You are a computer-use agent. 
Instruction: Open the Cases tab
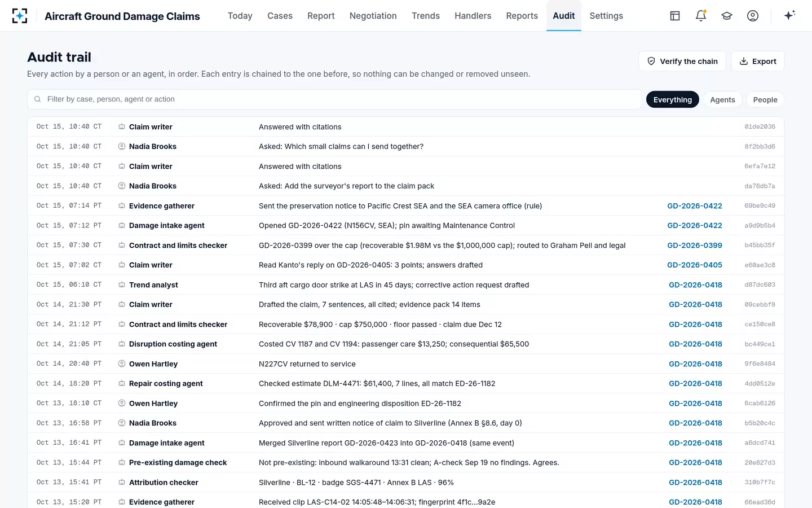click(x=280, y=16)
